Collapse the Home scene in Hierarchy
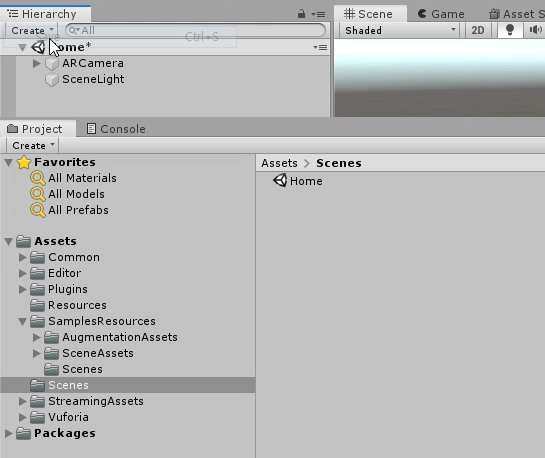 pos(22,47)
